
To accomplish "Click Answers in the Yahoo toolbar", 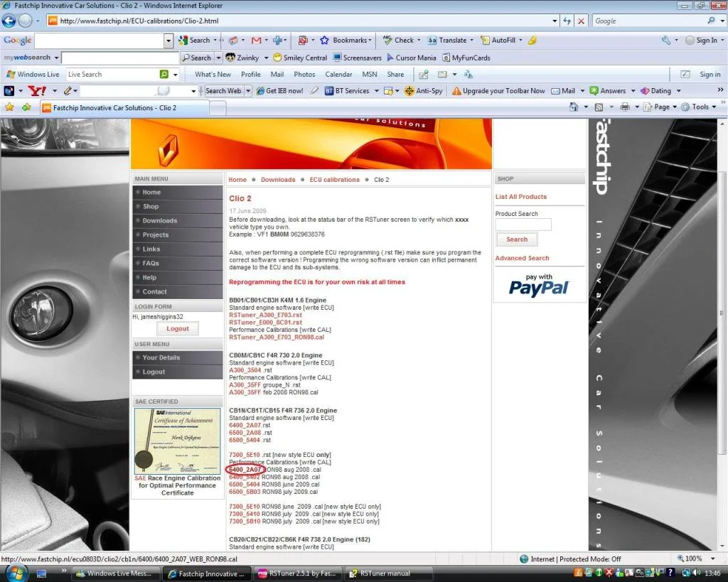I will coord(608,91).
